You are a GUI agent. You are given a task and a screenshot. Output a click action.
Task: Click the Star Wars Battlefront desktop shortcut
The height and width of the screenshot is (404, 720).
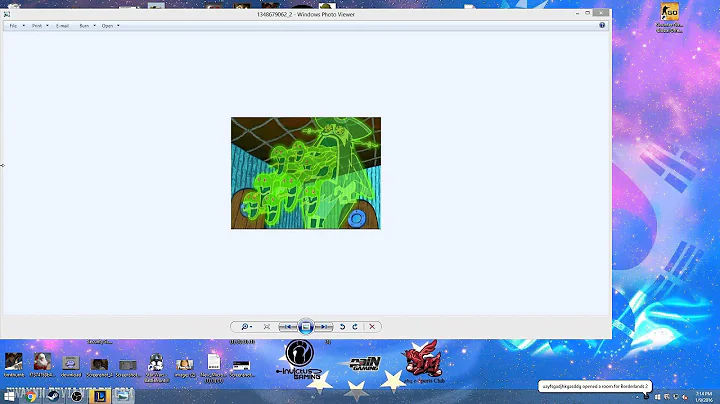[x=157, y=368]
